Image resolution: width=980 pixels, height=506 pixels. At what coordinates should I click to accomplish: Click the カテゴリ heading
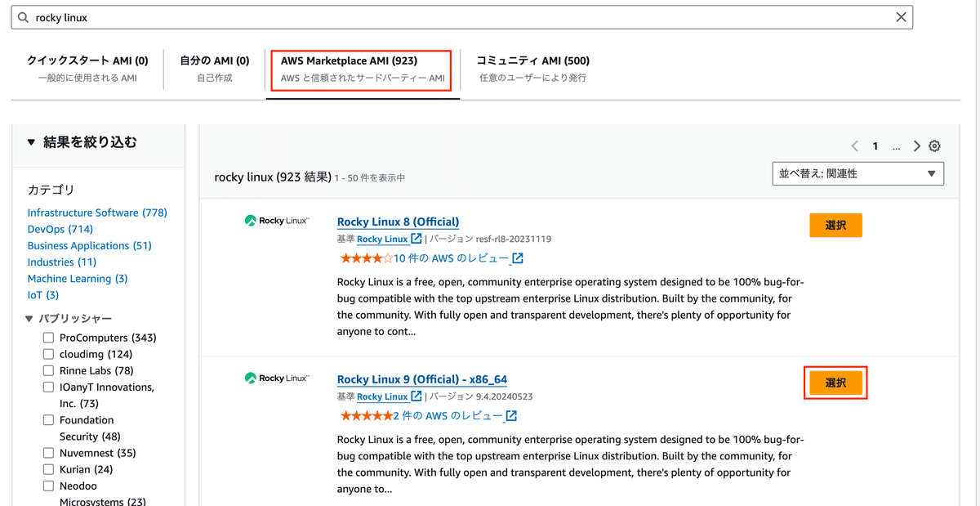51,190
